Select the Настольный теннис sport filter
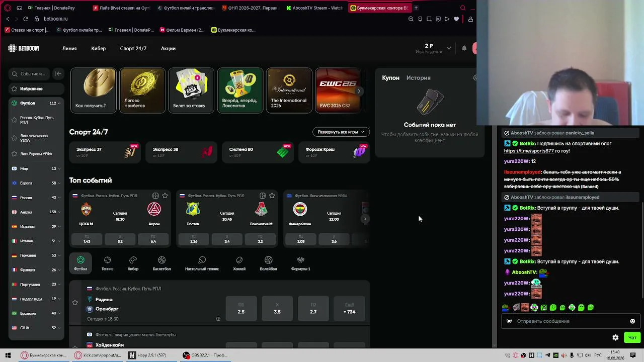This screenshot has height=362, width=644. [x=202, y=263]
